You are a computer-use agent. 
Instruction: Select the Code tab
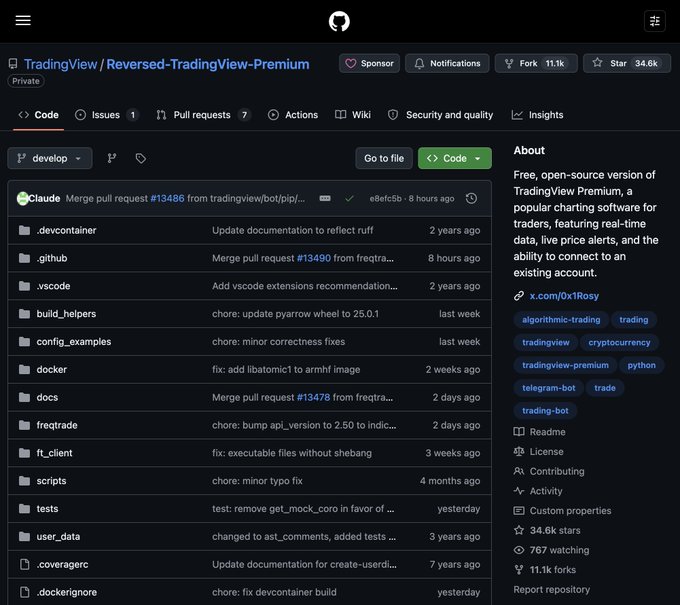pyautogui.click(x=39, y=115)
